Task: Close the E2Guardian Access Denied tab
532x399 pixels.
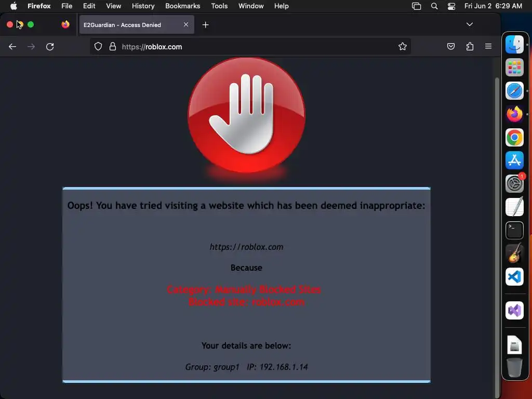Action: 186,24
